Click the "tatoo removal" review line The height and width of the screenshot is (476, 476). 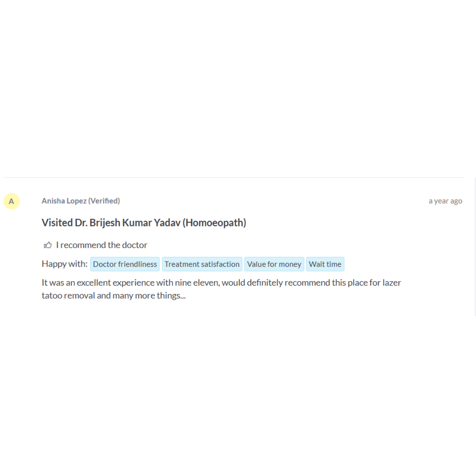(x=114, y=295)
